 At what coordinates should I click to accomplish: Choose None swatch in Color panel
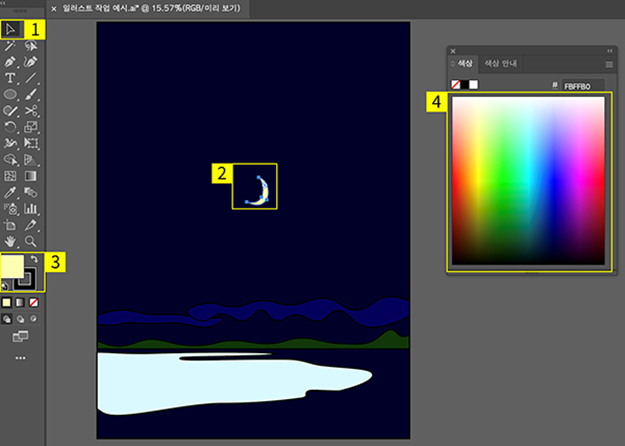click(x=456, y=84)
